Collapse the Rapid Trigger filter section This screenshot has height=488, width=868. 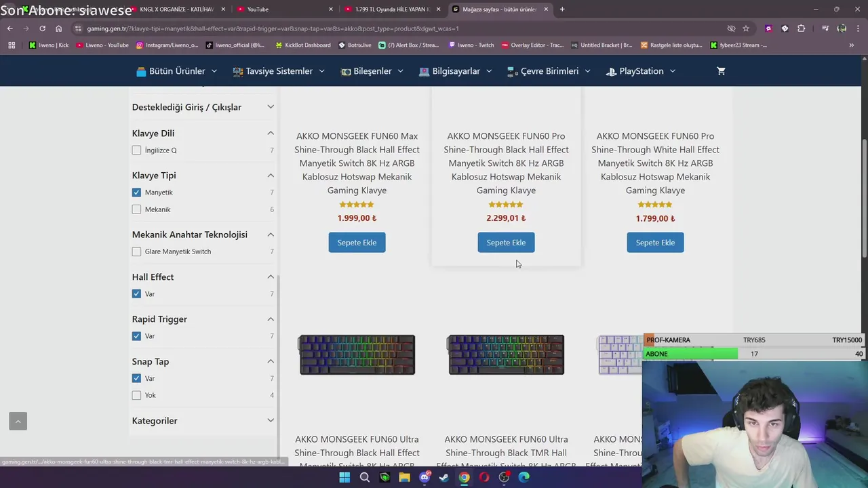[271, 319]
